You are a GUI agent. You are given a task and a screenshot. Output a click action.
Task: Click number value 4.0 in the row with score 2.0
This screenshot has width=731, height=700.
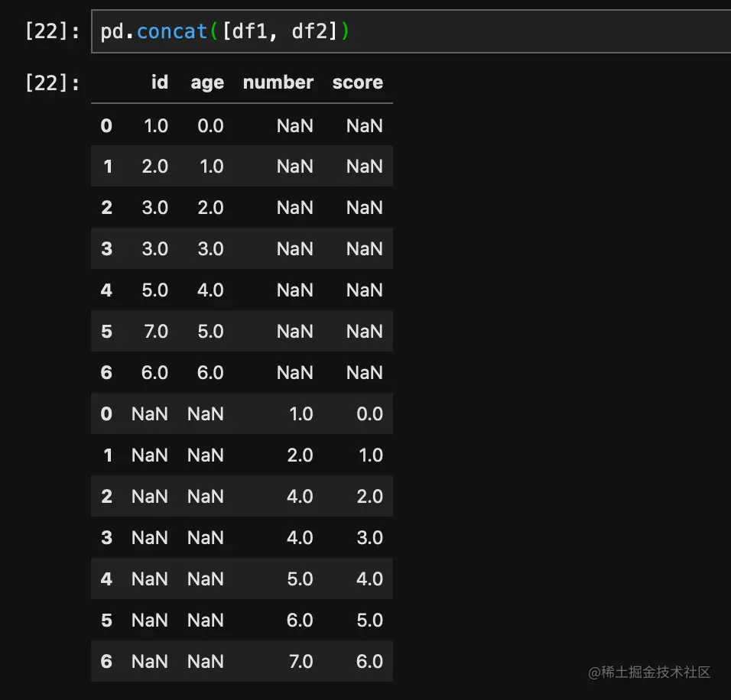(300, 496)
